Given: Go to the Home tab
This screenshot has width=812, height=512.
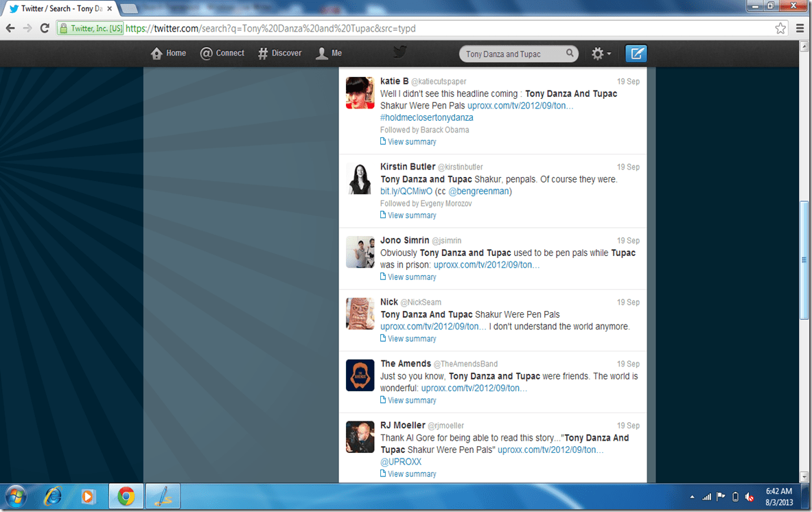Looking at the screenshot, I should (169, 54).
